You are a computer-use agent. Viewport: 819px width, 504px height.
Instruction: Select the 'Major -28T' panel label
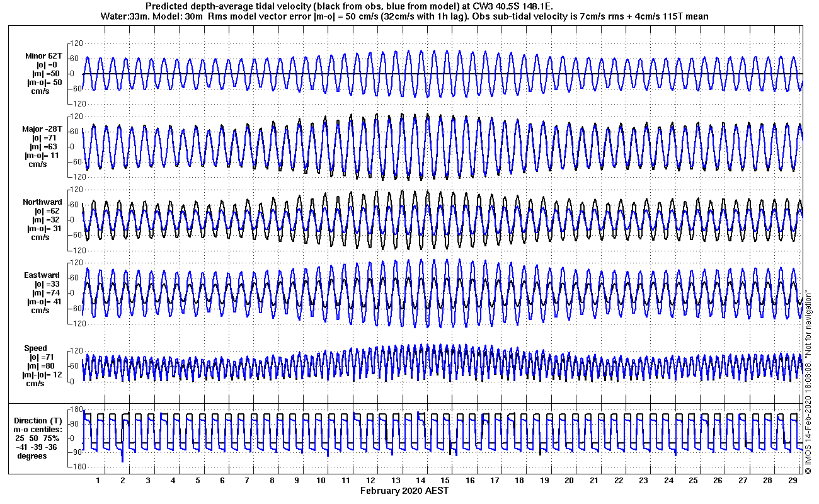pyautogui.click(x=43, y=129)
